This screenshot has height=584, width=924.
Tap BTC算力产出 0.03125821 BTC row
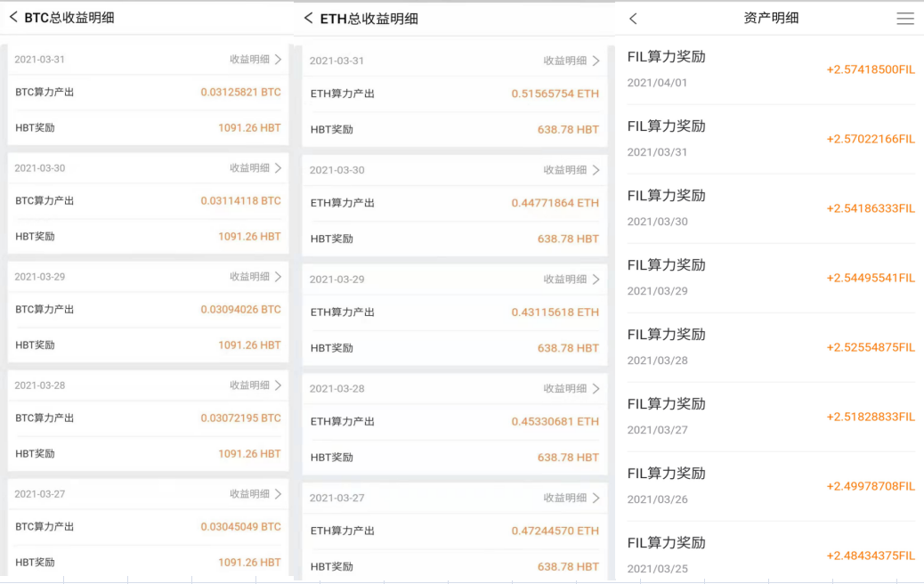pos(148,93)
